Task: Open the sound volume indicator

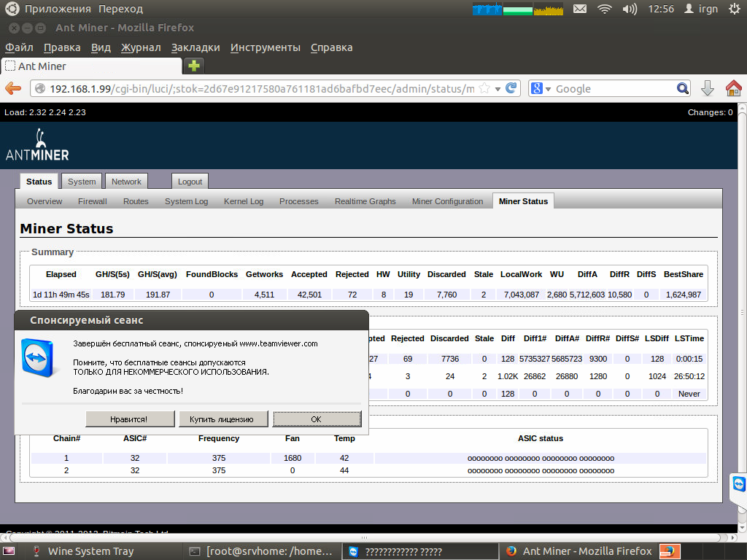Action: (x=630, y=9)
